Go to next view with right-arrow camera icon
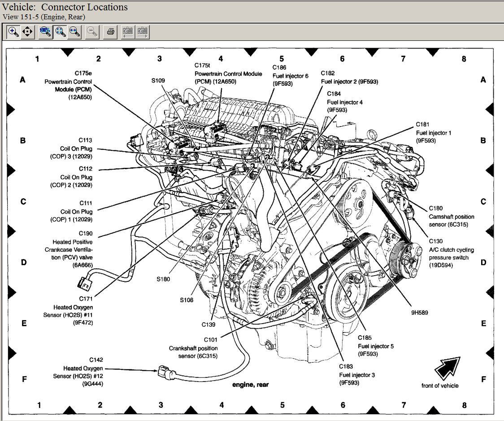This screenshot has height=421, width=504. pyautogui.click(x=143, y=32)
